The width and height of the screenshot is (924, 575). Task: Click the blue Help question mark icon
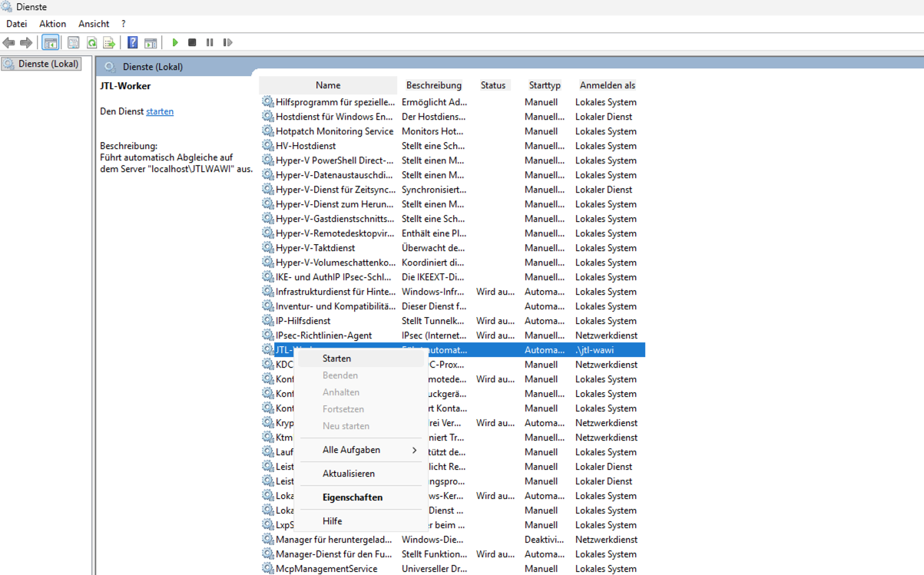click(x=133, y=43)
